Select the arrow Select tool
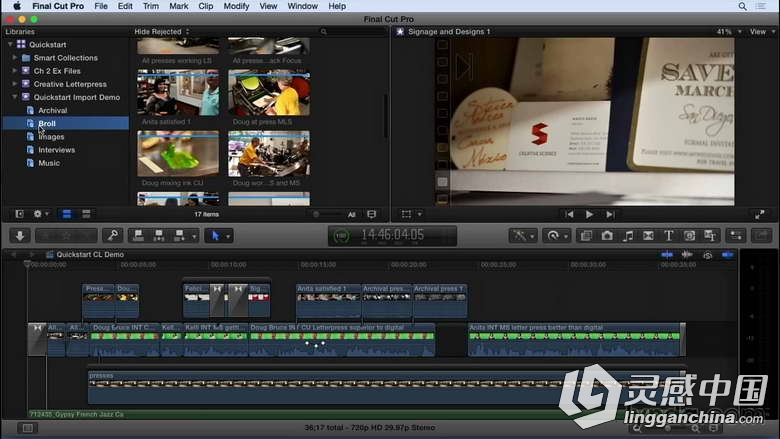780x439 pixels. click(215, 236)
